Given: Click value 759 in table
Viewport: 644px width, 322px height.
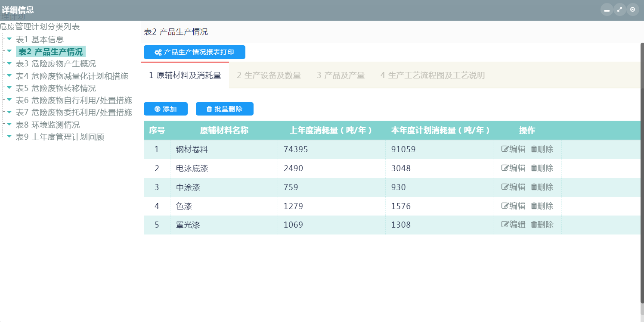Looking at the screenshot, I should 291,188.
